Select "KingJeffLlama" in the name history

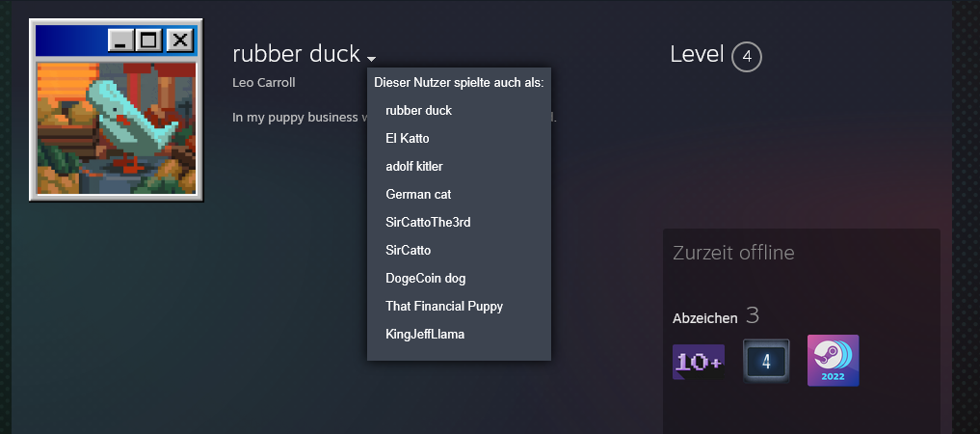coord(425,334)
